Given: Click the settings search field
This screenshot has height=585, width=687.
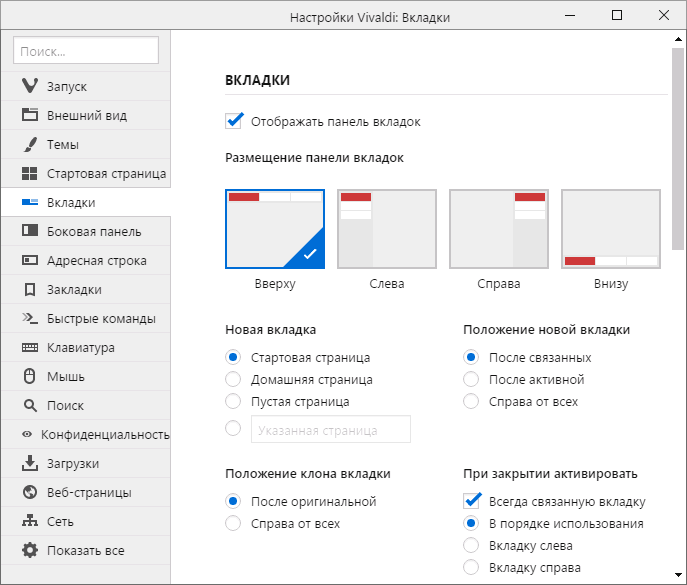Looking at the screenshot, I should coord(86,50).
